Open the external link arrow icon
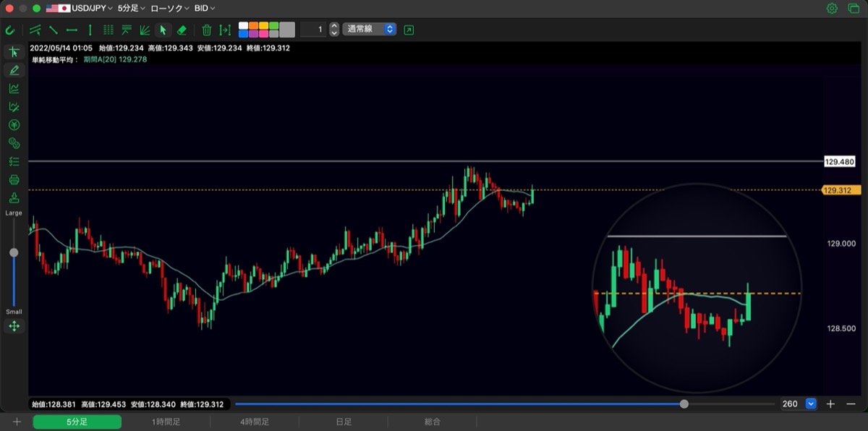The image size is (868, 431). click(409, 30)
